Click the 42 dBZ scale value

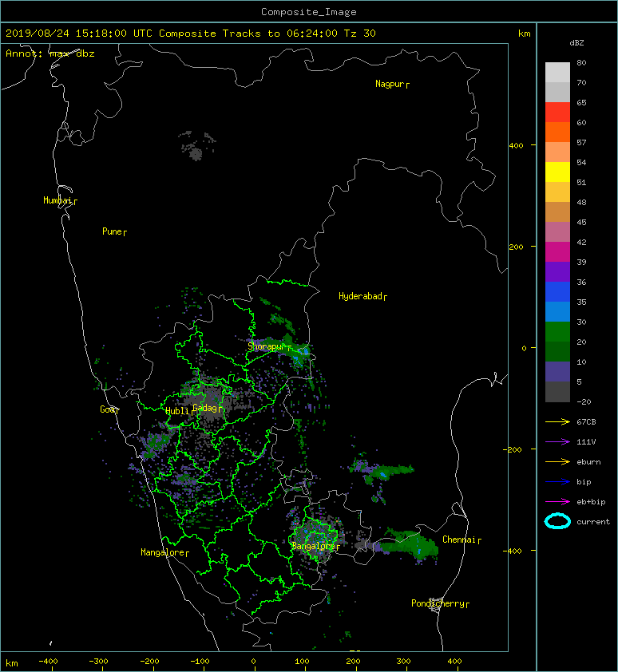581,242
